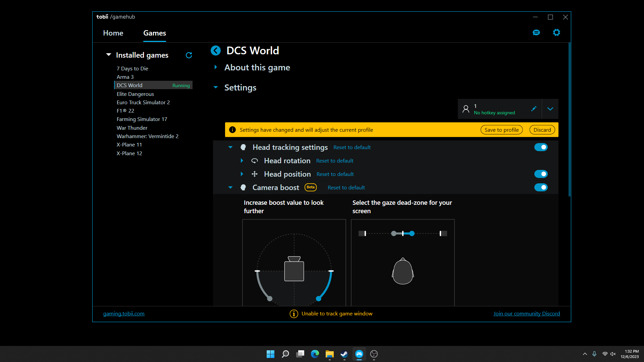Click Save to profile button
The height and width of the screenshot is (362, 644).
click(501, 130)
